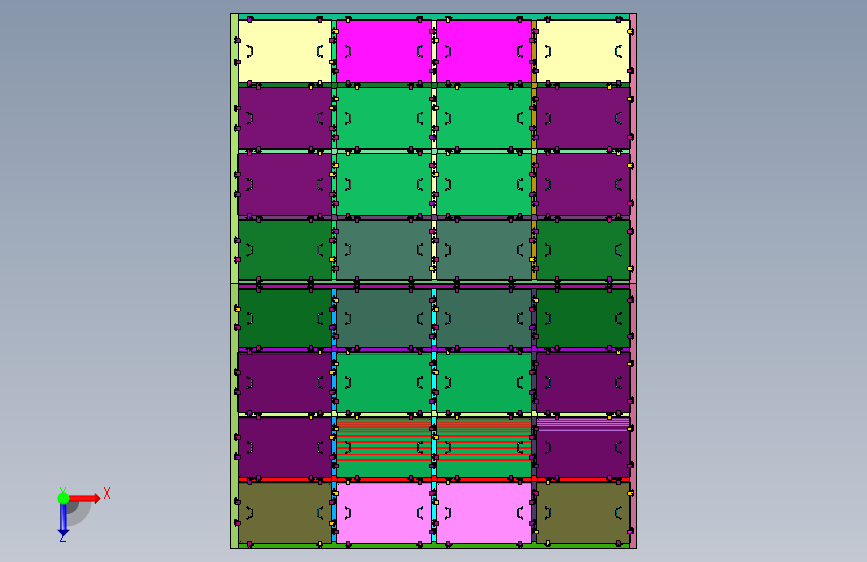Pick the teal strip along the model's top edge

[434, 17]
